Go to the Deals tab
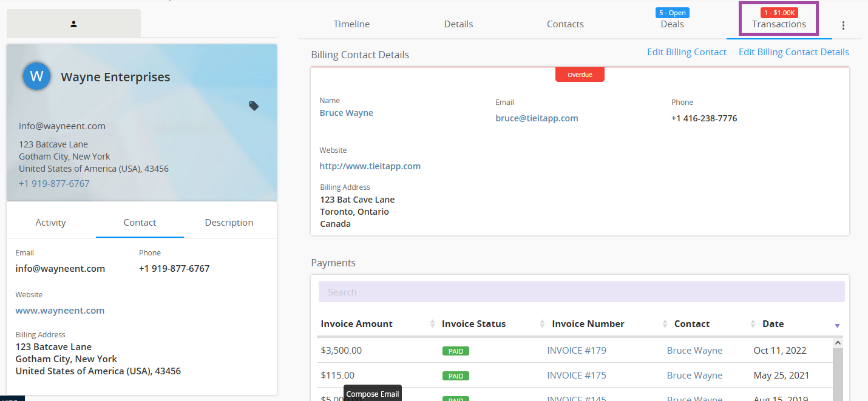868x401 pixels. click(672, 24)
